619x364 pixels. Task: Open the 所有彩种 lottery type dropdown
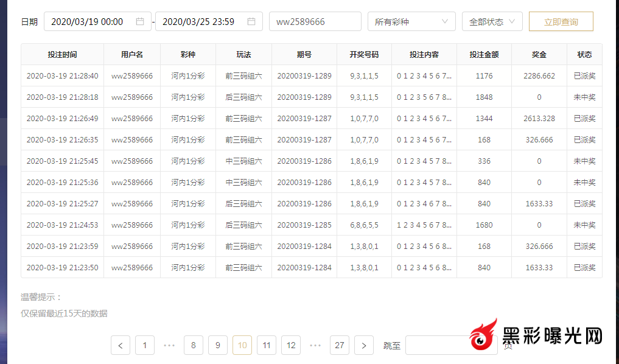click(411, 21)
